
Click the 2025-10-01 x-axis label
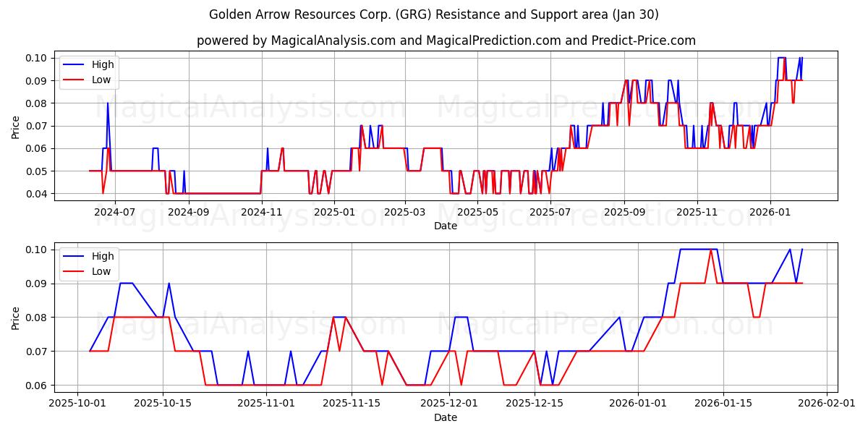click(77, 404)
